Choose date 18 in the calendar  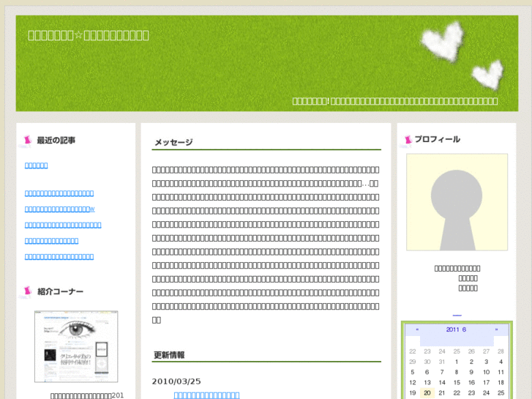coord(501,382)
